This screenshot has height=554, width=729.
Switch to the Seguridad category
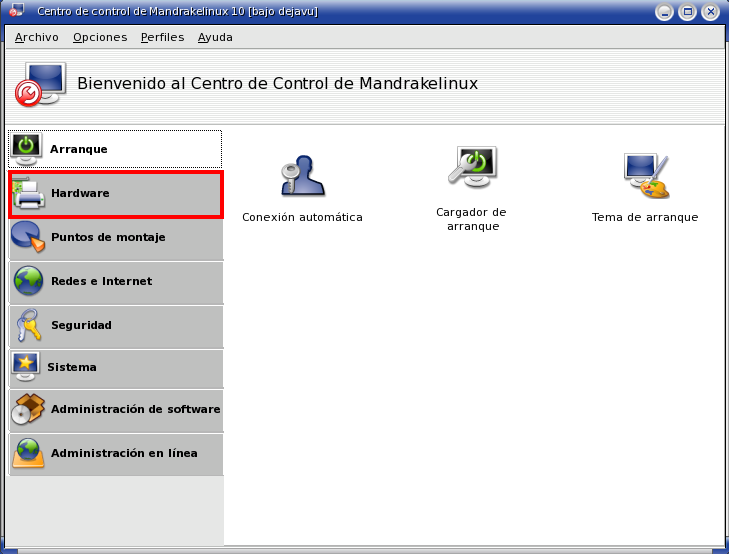pos(116,326)
